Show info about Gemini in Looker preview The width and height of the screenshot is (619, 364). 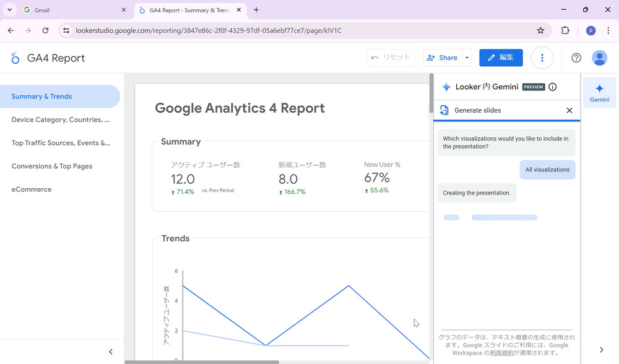pyautogui.click(x=553, y=87)
